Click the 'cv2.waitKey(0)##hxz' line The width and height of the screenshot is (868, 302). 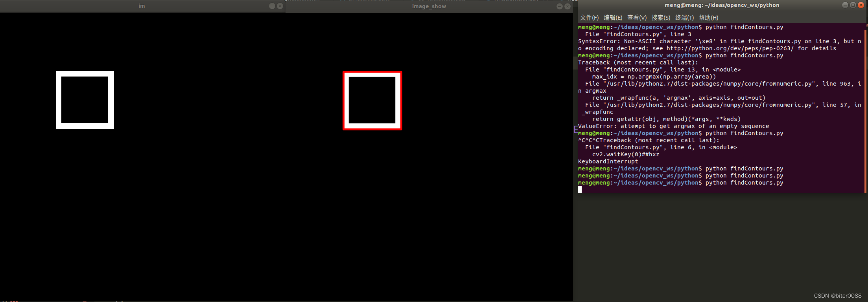(626, 154)
